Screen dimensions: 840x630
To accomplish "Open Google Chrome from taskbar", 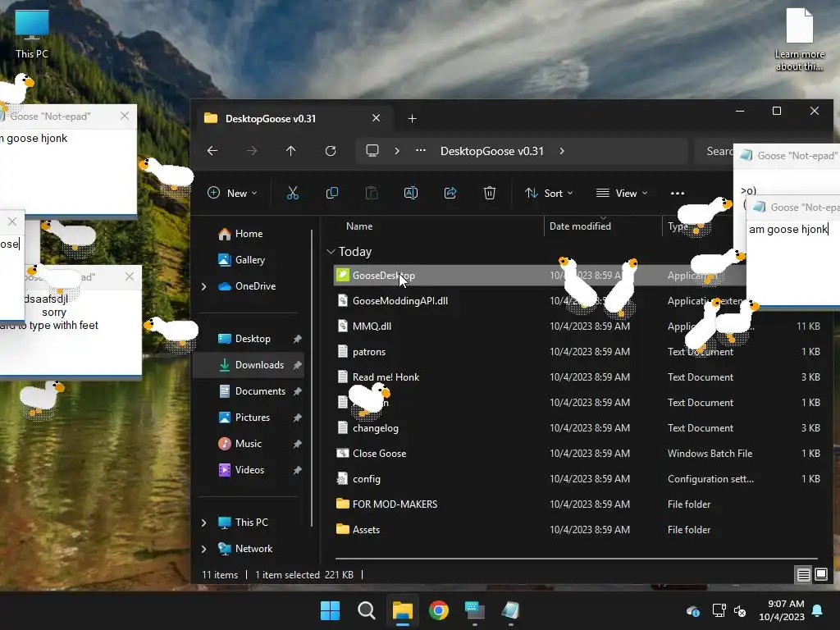I will tap(439, 610).
